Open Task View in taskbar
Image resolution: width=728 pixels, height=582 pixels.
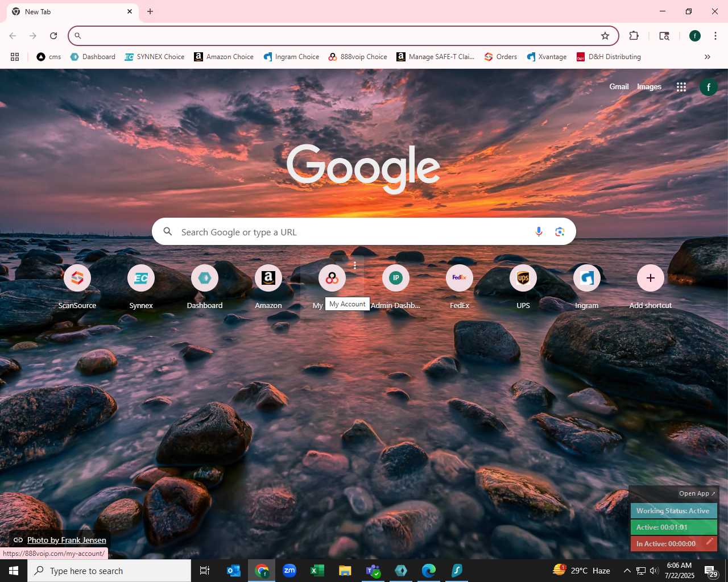pyautogui.click(x=205, y=571)
